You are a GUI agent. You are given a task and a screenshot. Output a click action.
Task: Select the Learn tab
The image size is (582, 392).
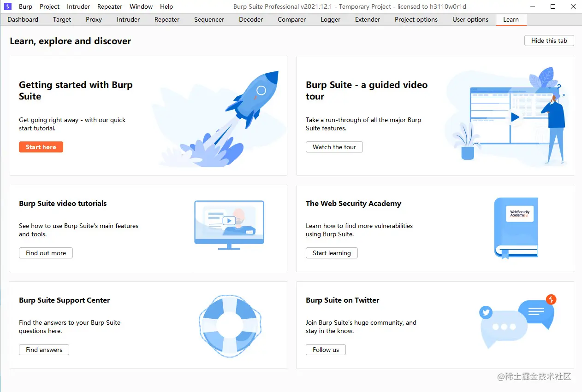coord(511,19)
